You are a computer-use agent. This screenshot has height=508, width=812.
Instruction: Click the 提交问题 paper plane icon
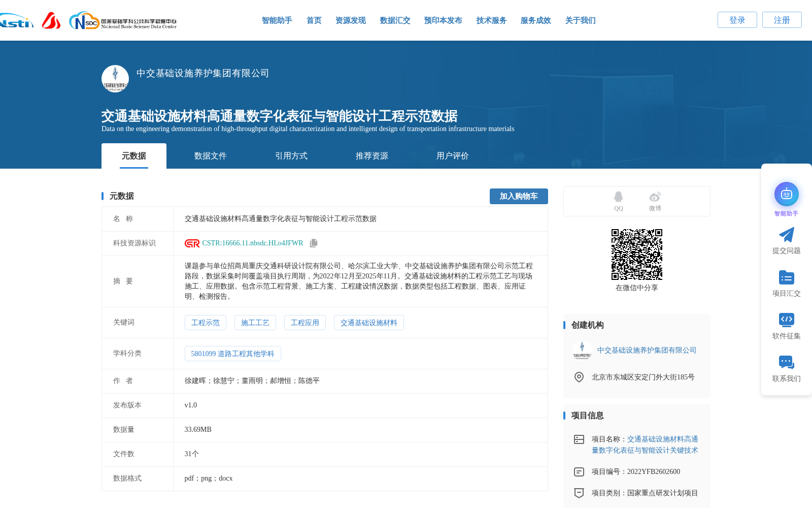point(787,235)
